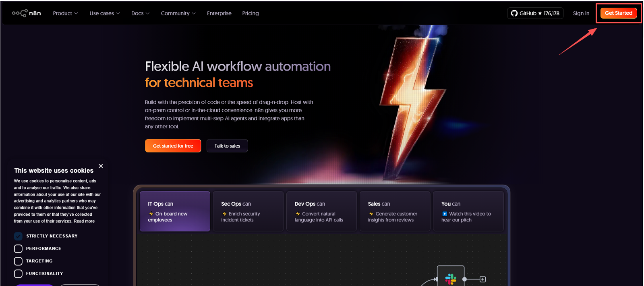The width and height of the screenshot is (644, 286).
Task: Open the Pricing page
Action: (251, 13)
